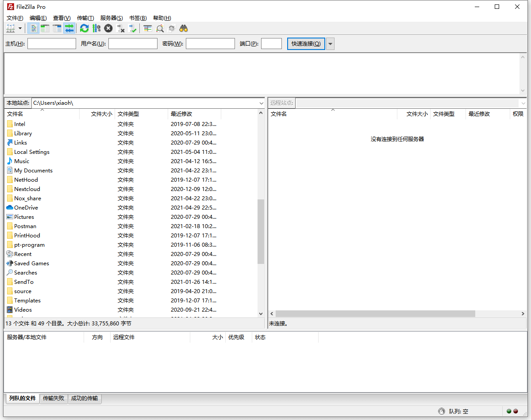Expand the Site Manager dropdown arrow

pyautogui.click(x=20, y=28)
